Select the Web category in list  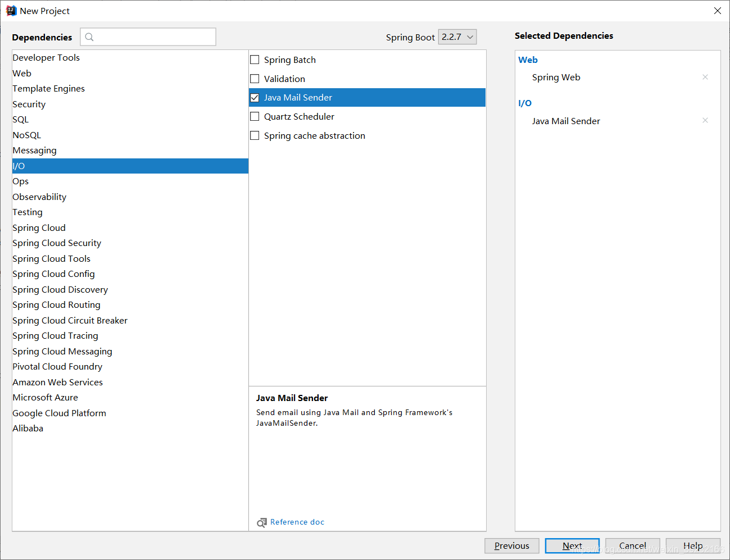130,73
